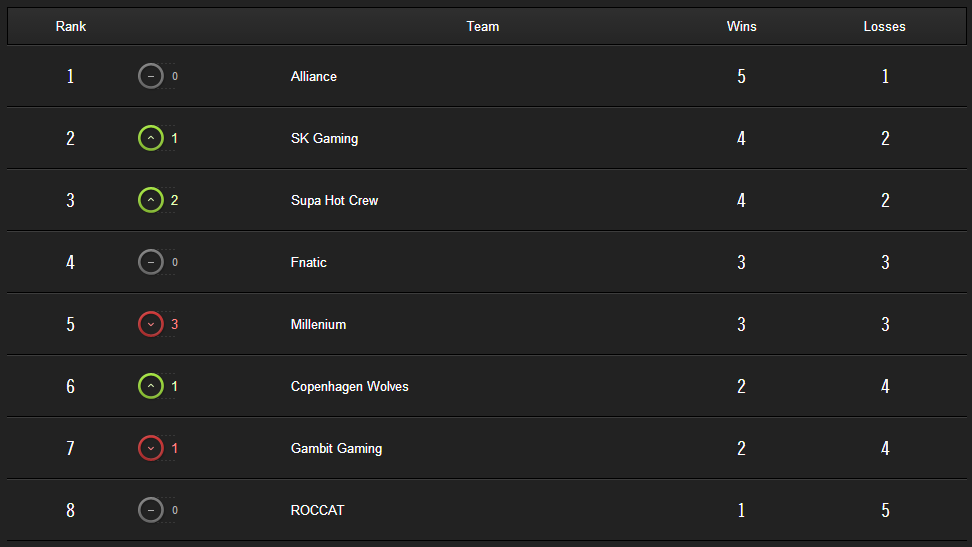Click Millenium's red down-arrow rank icon
This screenshot has width=972, height=547.
(x=151, y=324)
